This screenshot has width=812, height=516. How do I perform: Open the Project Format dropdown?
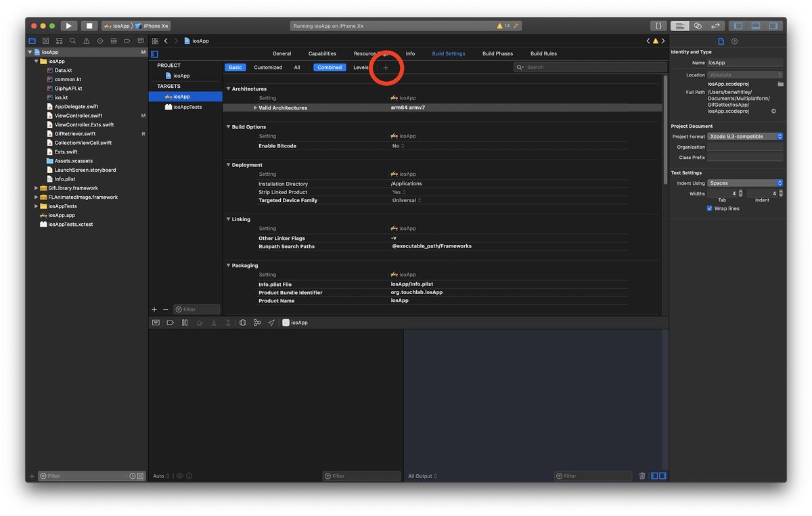(745, 137)
